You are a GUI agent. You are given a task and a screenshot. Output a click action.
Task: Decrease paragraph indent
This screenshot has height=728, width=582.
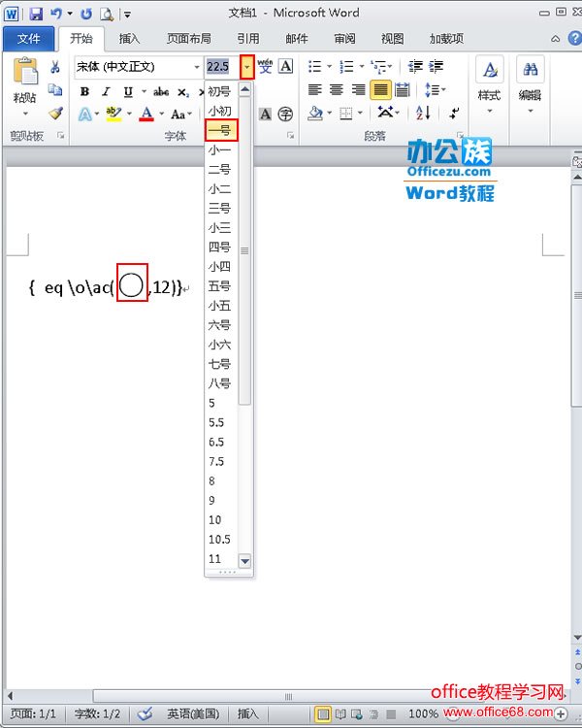pos(415,67)
